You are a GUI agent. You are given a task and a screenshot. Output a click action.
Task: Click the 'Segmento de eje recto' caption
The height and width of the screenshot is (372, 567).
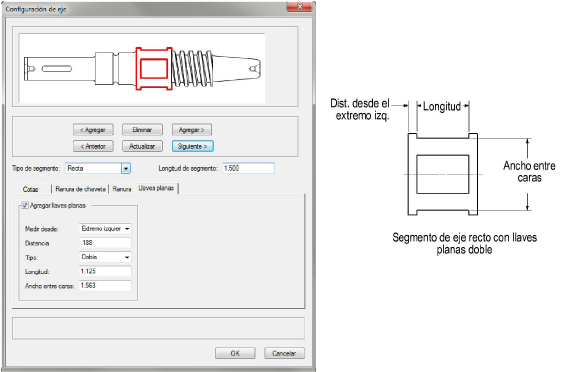[x=464, y=243]
